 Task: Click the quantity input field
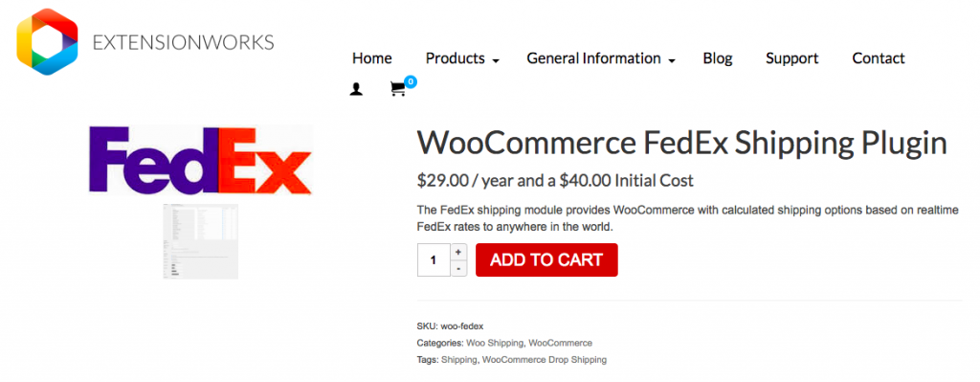(x=434, y=260)
